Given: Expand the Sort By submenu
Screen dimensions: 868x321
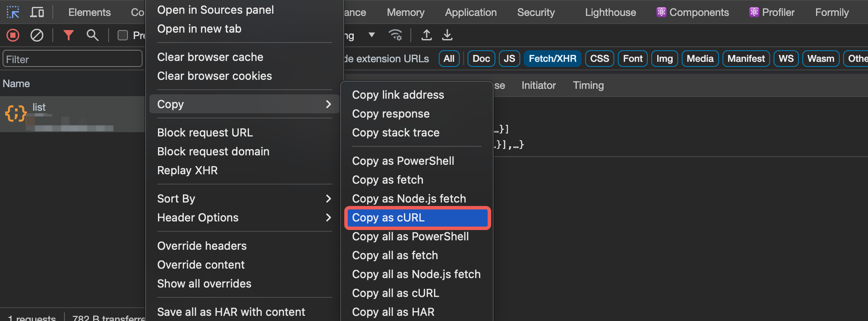Looking at the screenshot, I should pyautogui.click(x=245, y=199).
